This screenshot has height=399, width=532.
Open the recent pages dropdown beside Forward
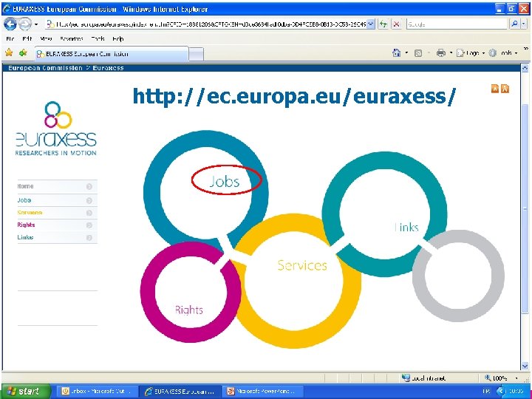pyautogui.click(x=36, y=24)
